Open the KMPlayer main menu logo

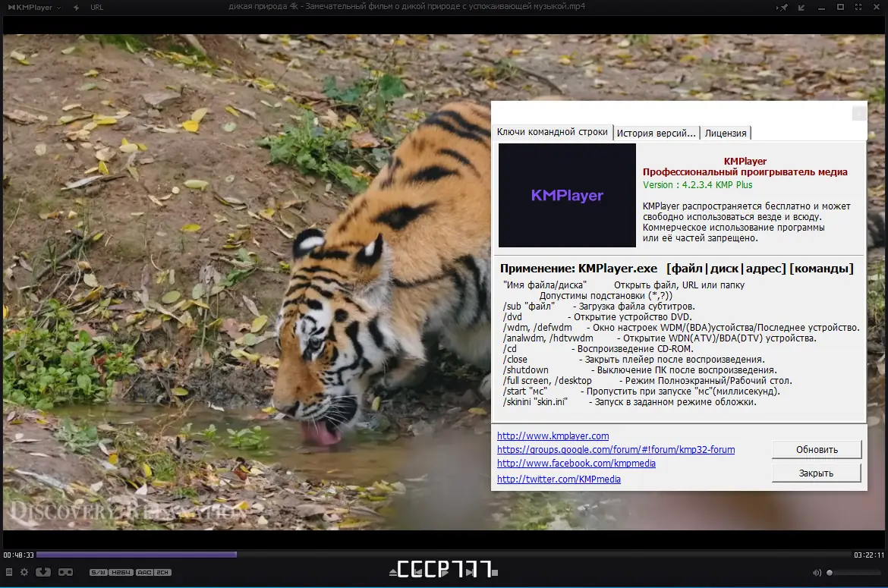click(34, 8)
